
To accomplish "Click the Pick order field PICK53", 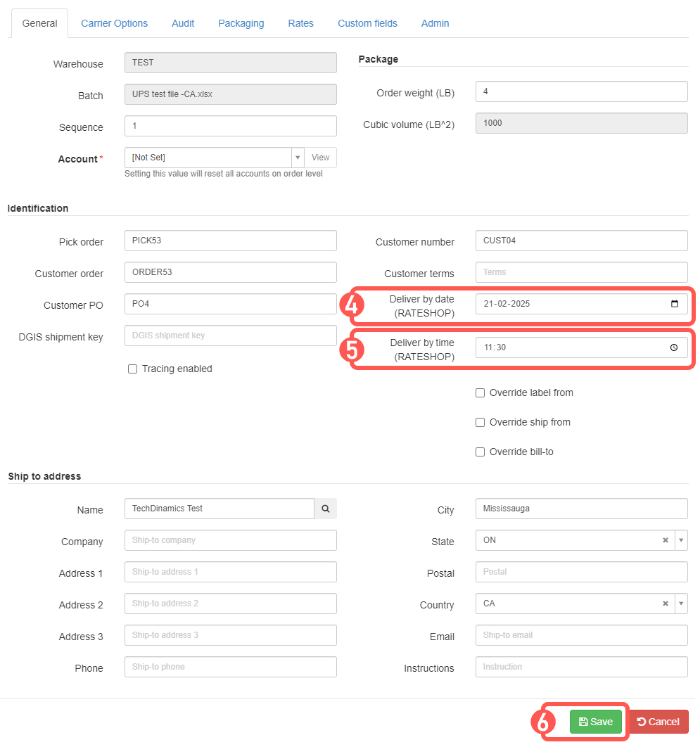I will pyautogui.click(x=231, y=241).
